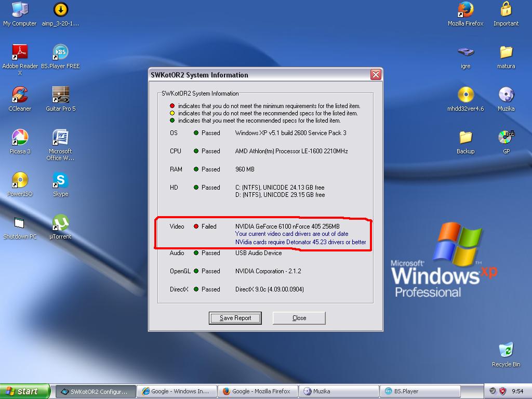This screenshot has height=399, width=532.
Task: Click the Save Report button
Action: [x=235, y=318]
